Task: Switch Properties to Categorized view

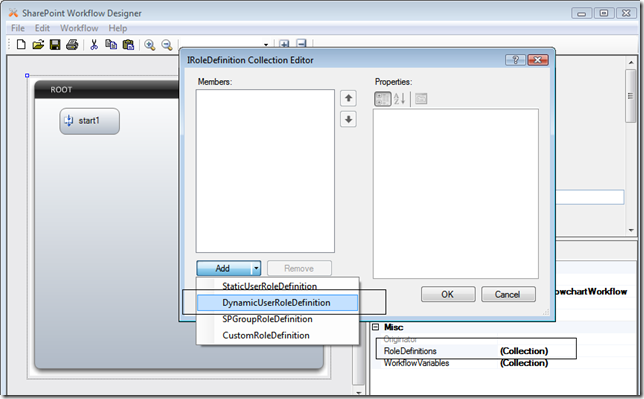Action: point(383,99)
